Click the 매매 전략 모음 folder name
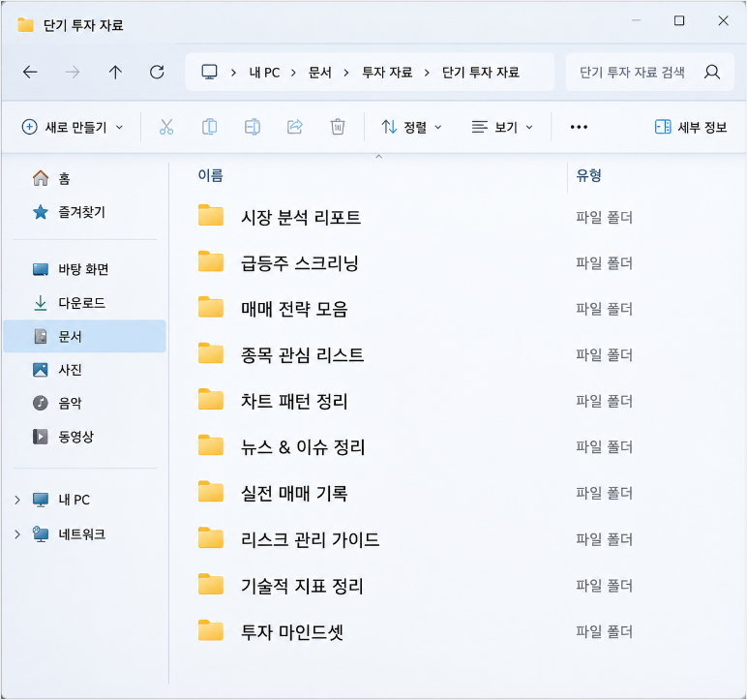Viewport: 747px width, 700px height. pos(294,309)
